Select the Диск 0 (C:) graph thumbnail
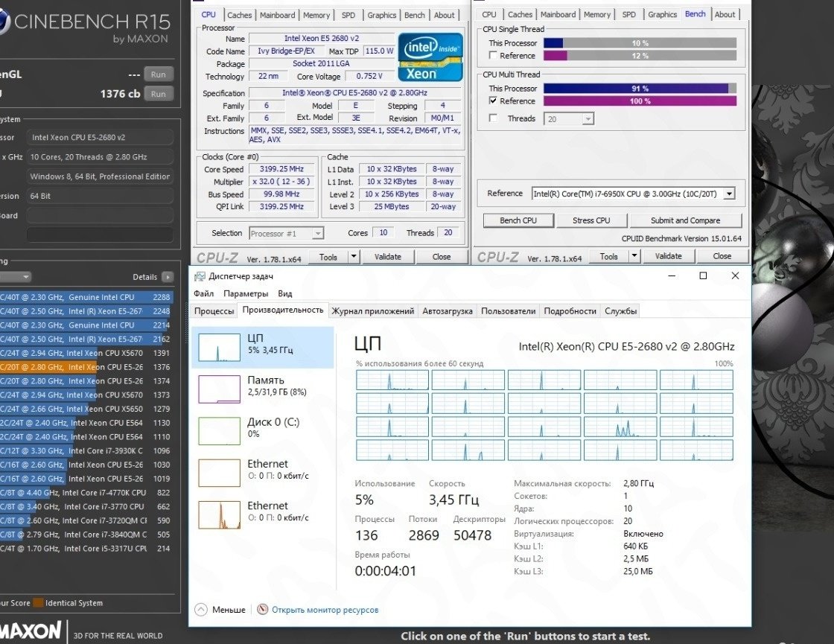This screenshot has width=834, height=644. pos(219,431)
